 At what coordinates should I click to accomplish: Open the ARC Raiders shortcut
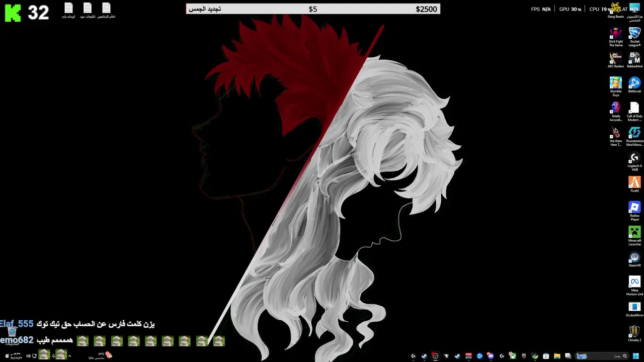coord(615,60)
